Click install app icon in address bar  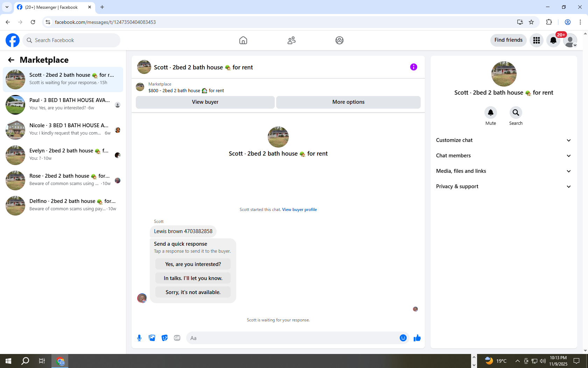(520, 22)
